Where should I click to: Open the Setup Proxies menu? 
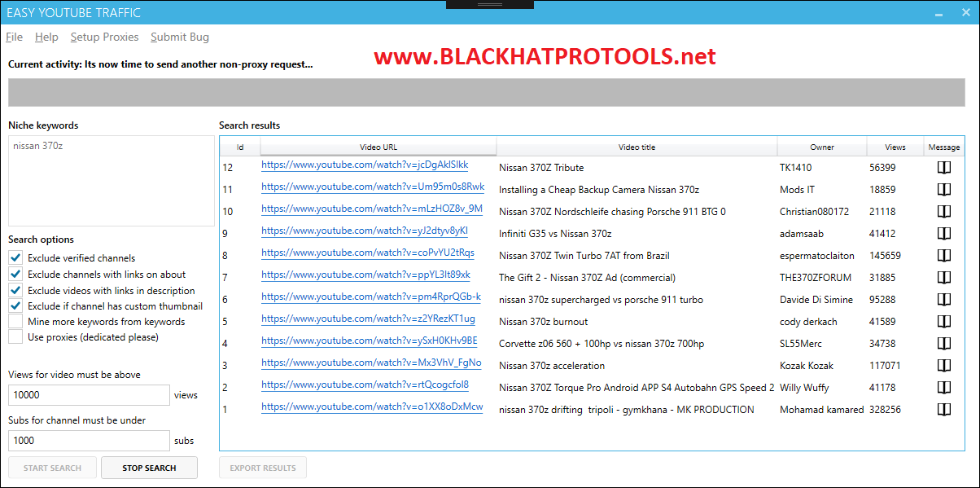pos(104,37)
